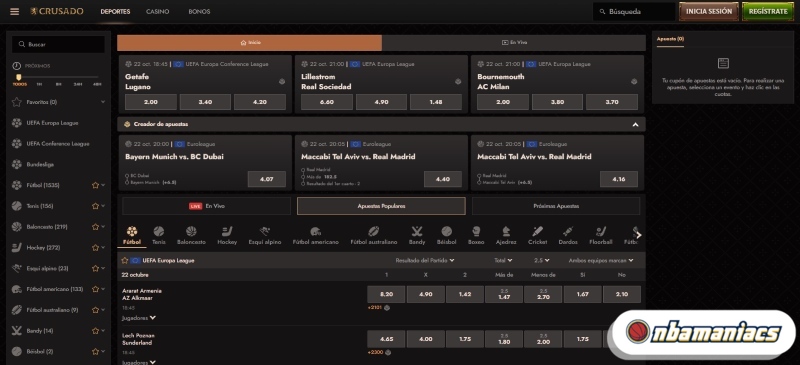
Task: Click stats icon beside +2101 markets
Action: [x=387, y=308]
